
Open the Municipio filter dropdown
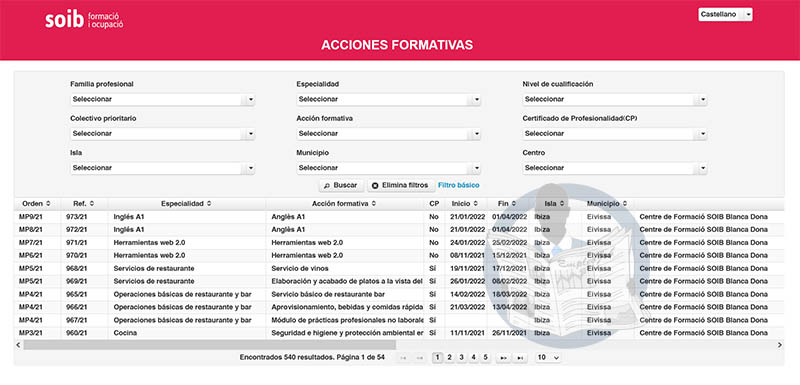pyautogui.click(x=388, y=168)
